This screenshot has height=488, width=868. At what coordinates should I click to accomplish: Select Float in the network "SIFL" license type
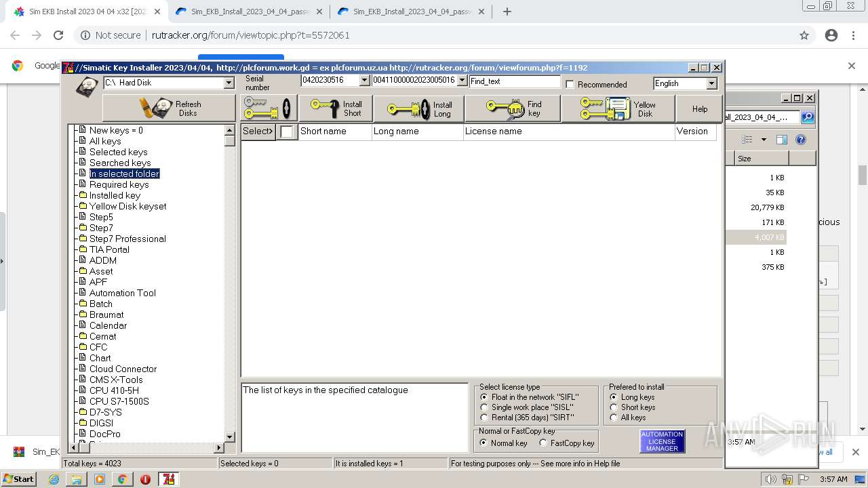click(484, 397)
